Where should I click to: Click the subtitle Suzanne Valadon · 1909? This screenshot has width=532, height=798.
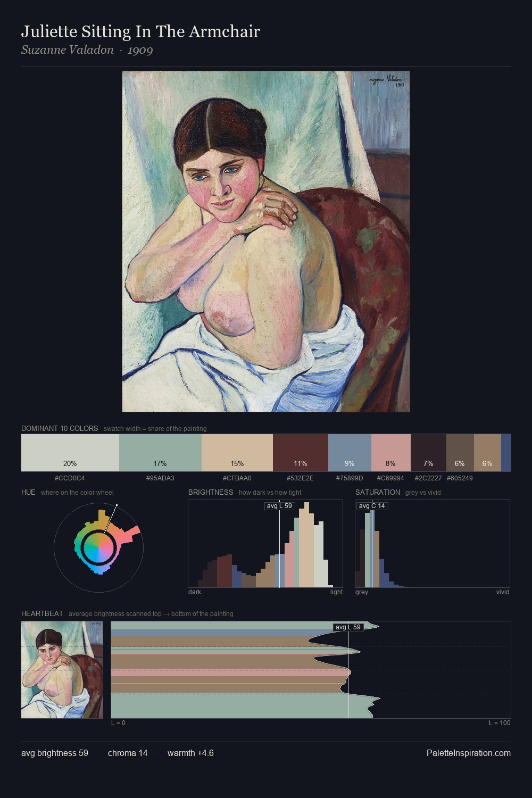[87, 50]
